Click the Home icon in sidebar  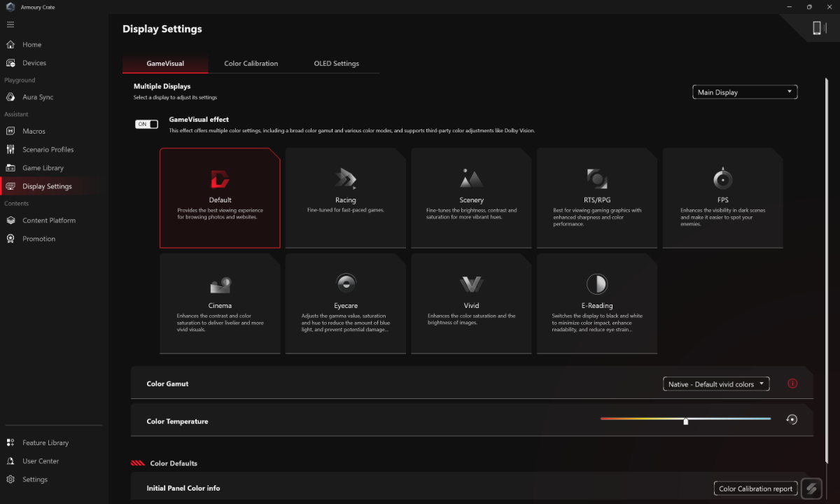(x=10, y=45)
